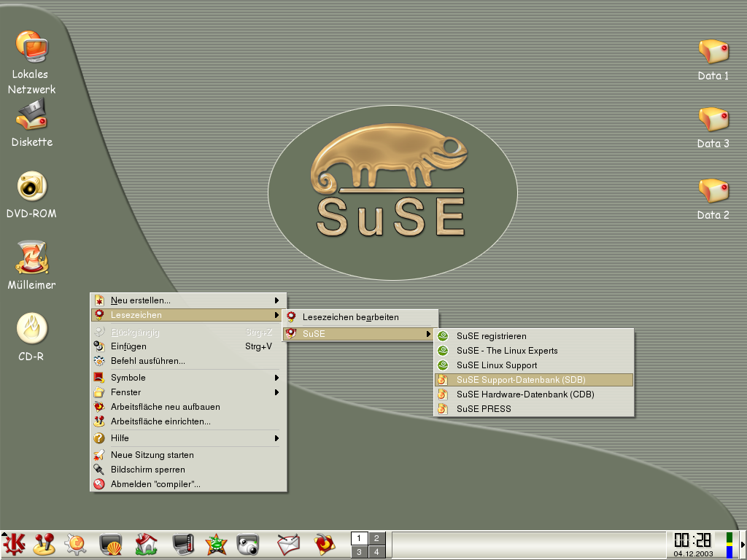
Task: Expand the Fenster submenu
Action: tap(189, 392)
